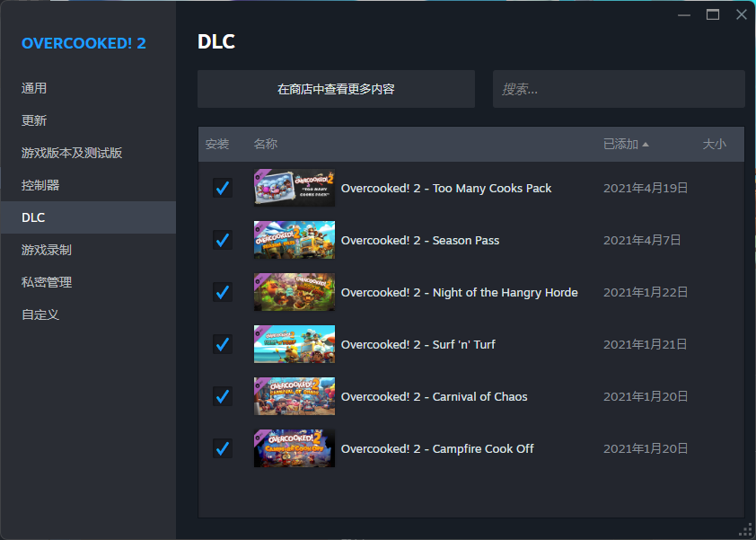Click Too Many Cooks Pack thumbnail
This screenshot has width=756, height=540.
click(294, 188)
